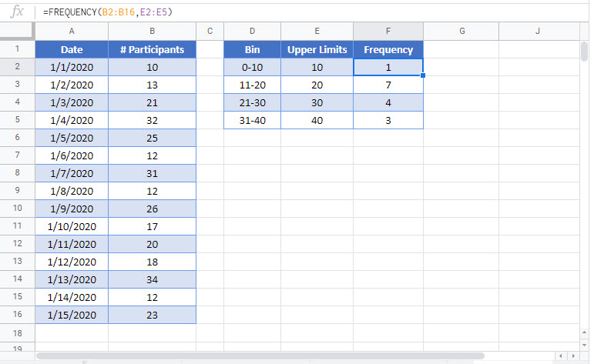
Task: Select the cell with date 1/1/2020
Action: point(72,68)
